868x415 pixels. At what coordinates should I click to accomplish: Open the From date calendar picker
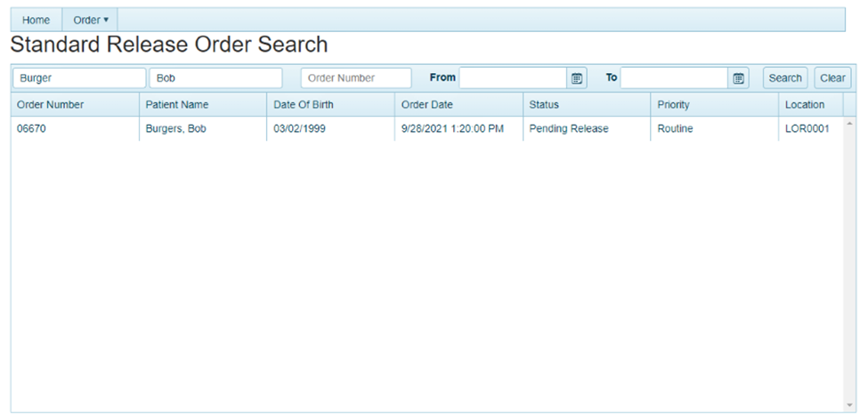tap(577, 78)
